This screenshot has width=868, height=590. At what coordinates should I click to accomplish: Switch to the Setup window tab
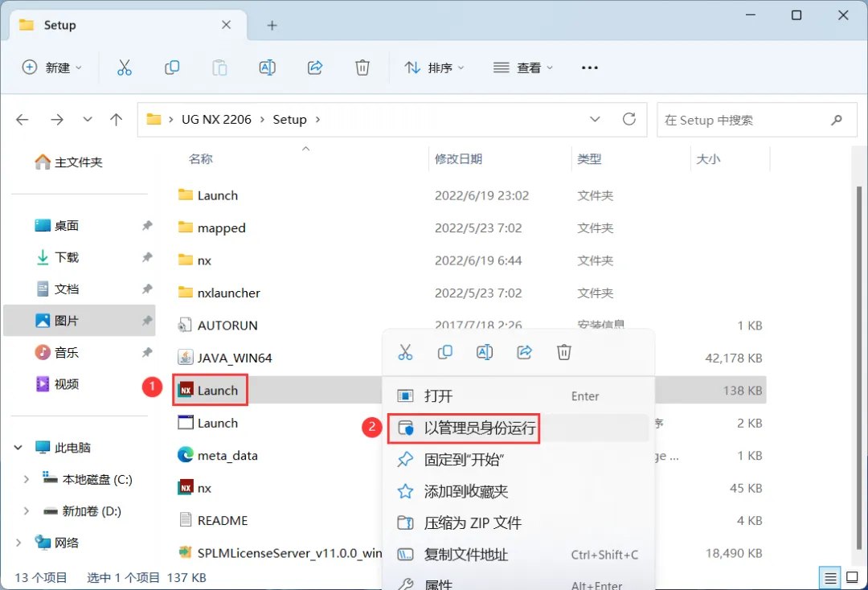point(127,25)
